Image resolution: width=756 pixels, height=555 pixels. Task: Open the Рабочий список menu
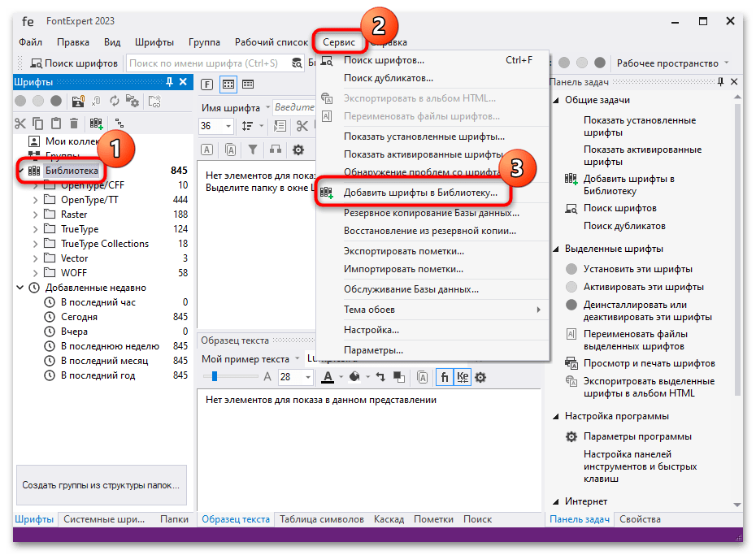(272, 42)
